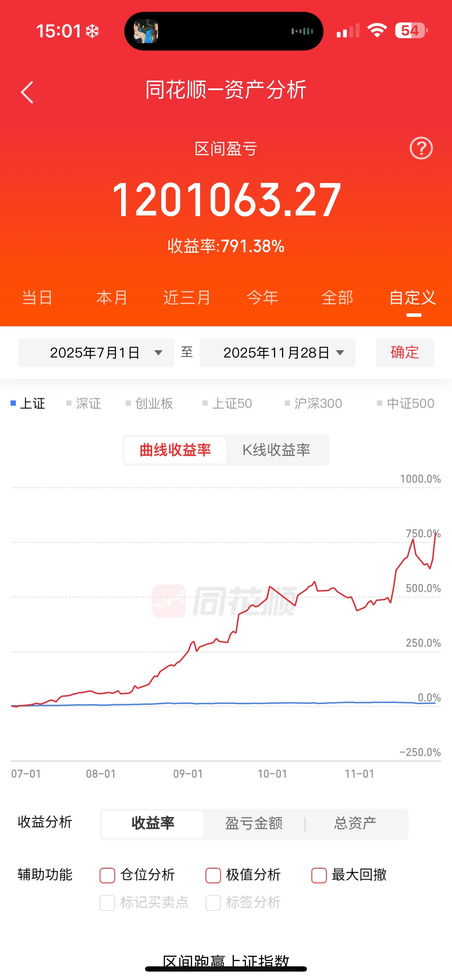Tap the 收益率:791.38% text
452x980 pixels.
226,246
